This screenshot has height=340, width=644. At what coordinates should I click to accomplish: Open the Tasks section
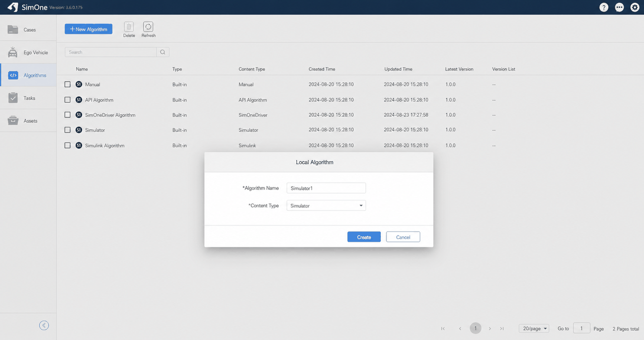tap(28, 98)
